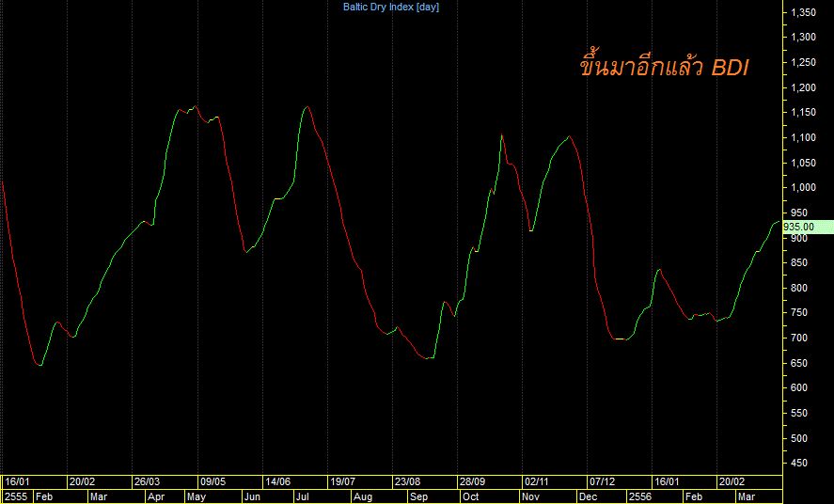The height and width of the screenshot is (504, 834).
Task: Click the Feb label right after 2555
Action: pyautogui.click(x=44, y=497)
